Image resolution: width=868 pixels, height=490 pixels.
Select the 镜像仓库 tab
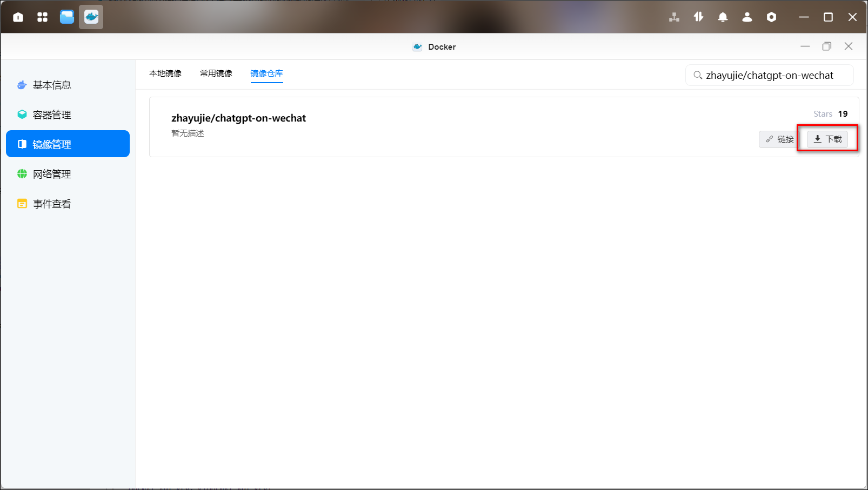click(266, 73)
